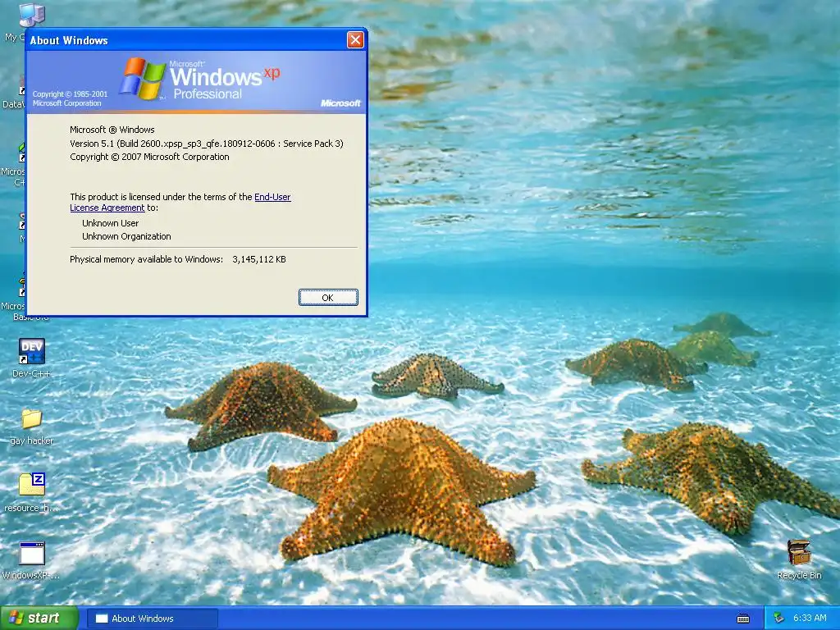Click the 6:33 AM clock
The height and width of the screenshot is (630, 840).
[x=810, y=619]
